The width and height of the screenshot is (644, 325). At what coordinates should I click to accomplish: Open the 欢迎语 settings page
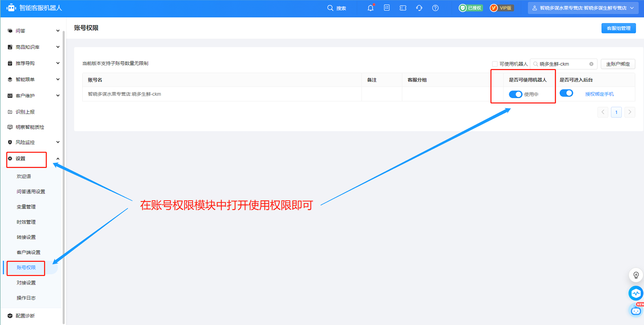point(24,176)
